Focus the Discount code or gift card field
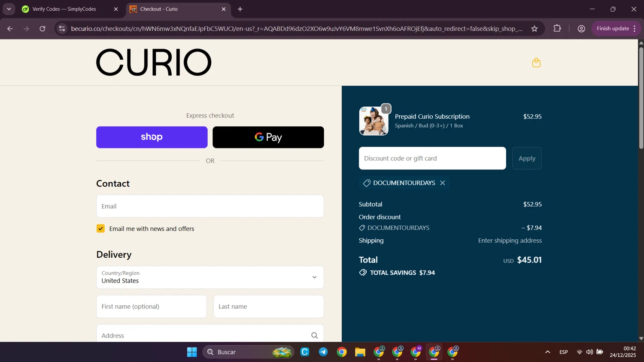 pos(432,158)
